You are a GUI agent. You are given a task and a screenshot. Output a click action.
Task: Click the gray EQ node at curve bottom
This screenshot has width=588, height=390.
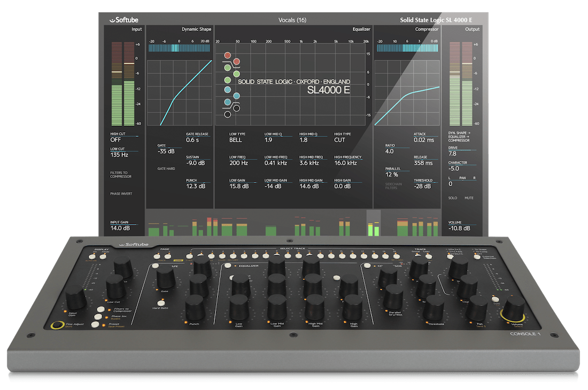[x=227, y=114]
